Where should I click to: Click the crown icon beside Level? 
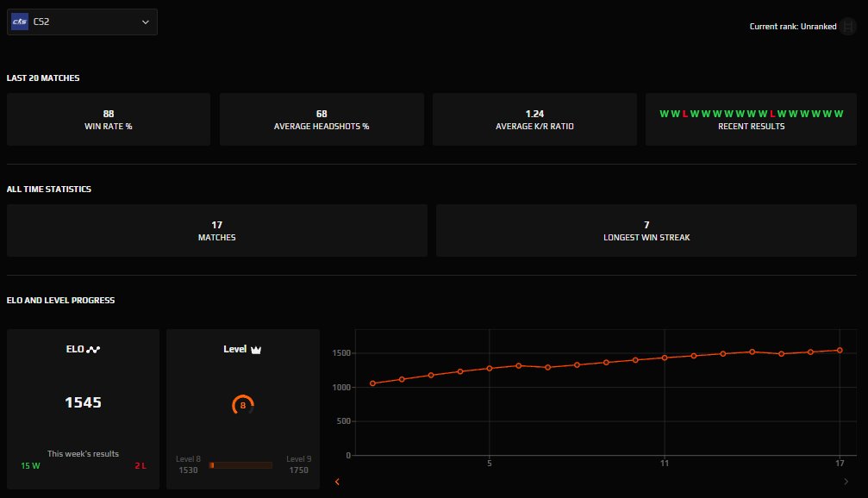(x=255, y=350)
